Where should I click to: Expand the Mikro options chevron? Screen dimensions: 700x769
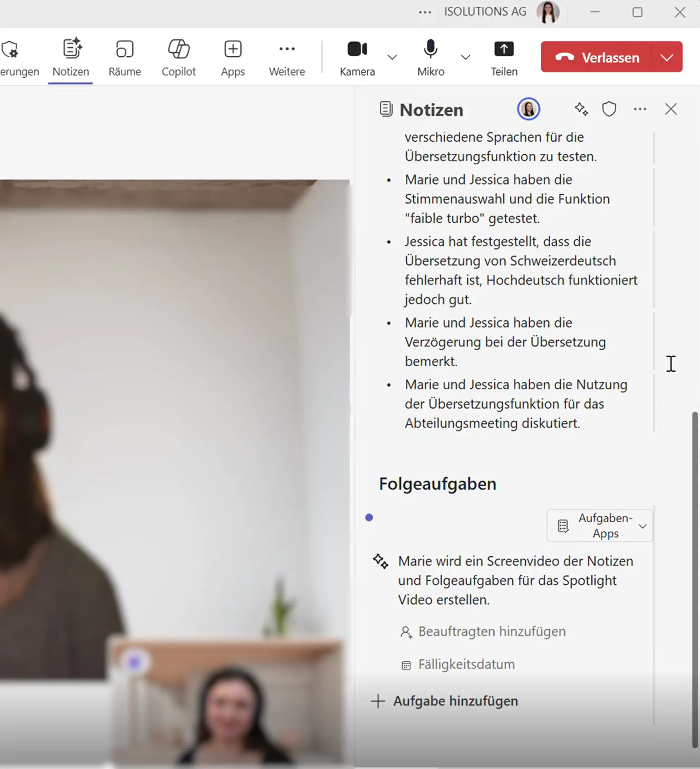coord(465,57)
